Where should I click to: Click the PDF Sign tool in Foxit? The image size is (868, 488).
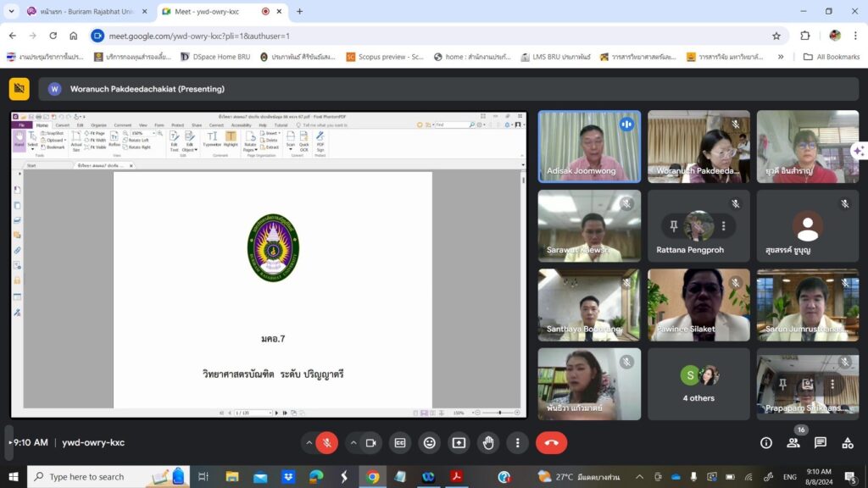coord(320,141)
